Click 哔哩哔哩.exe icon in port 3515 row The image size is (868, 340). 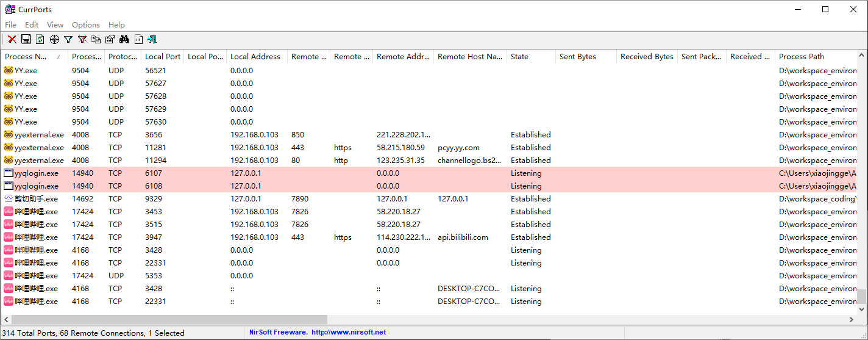pos(9,224)
